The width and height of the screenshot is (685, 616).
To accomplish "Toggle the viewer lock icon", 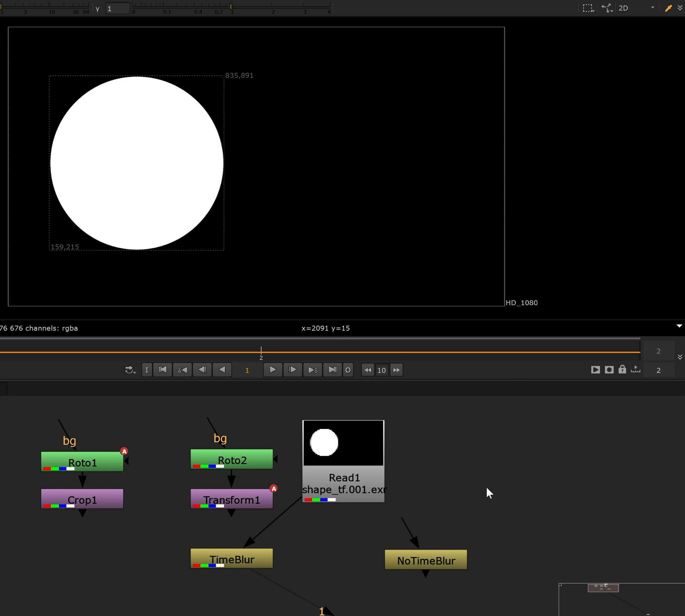I will point(622,370).
